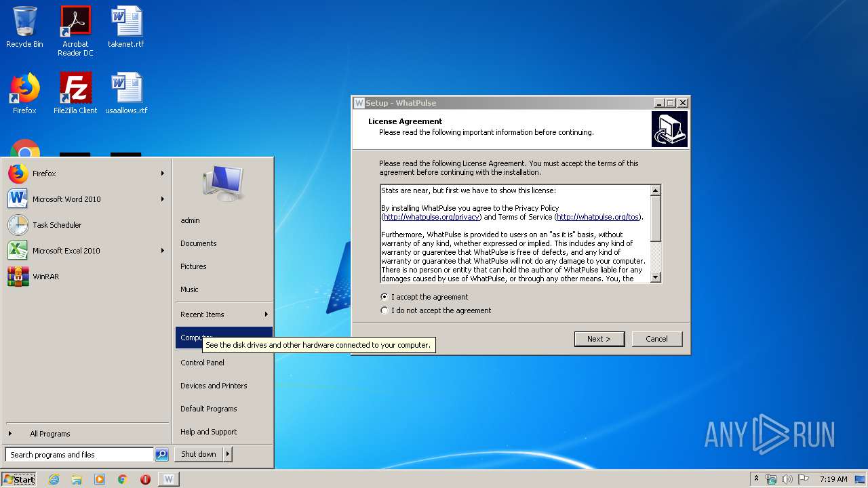Click license text scroll up arrow

655,190
